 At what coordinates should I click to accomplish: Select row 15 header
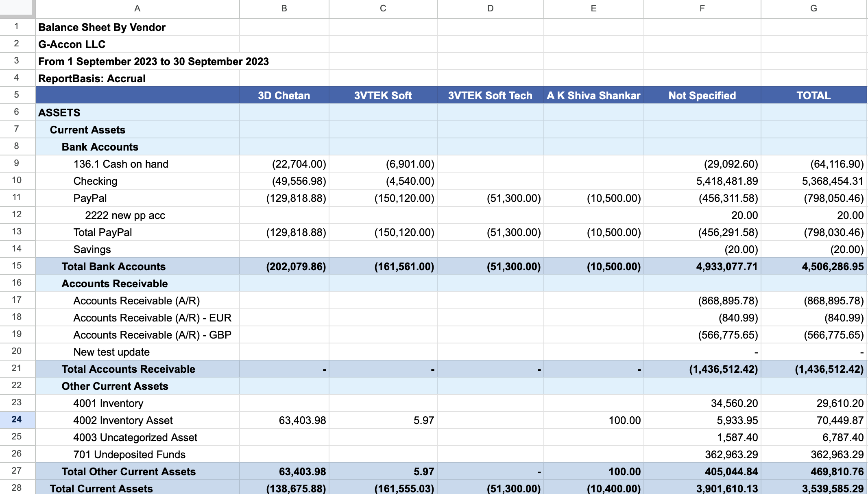(17, 266)
